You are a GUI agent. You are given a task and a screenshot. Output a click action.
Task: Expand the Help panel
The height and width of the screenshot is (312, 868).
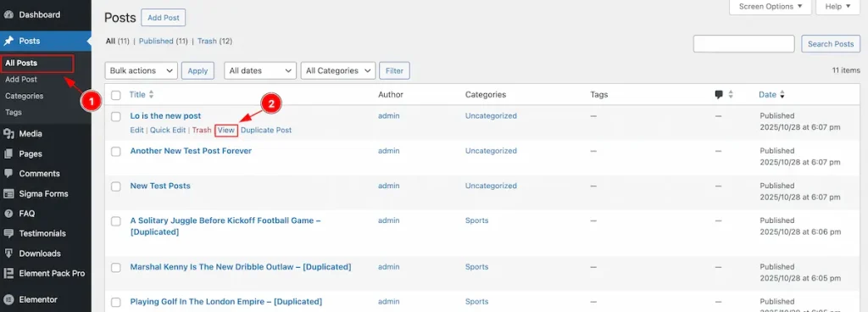[x=837, y=7]
